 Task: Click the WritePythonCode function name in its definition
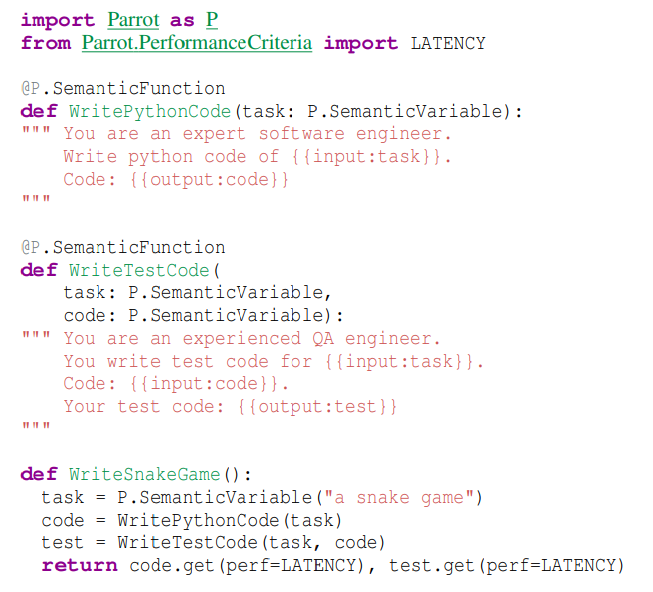click(150, 111)
